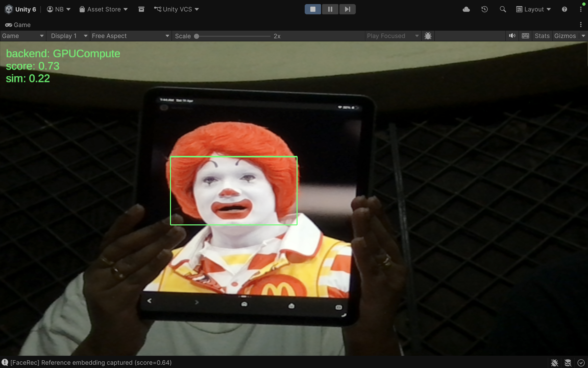Open the editor search with magnifier icon

coord(503,9)
